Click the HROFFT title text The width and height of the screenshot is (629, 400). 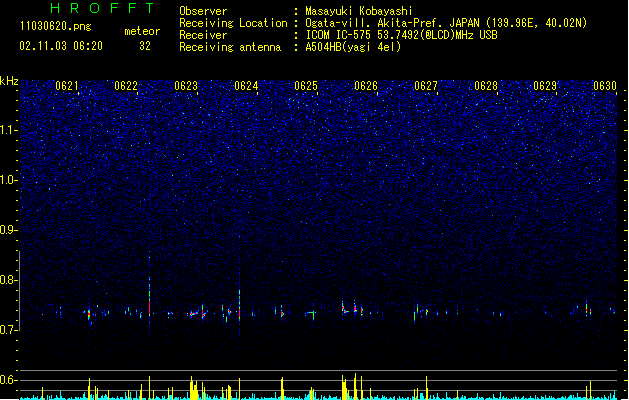(x=102, y=8)
